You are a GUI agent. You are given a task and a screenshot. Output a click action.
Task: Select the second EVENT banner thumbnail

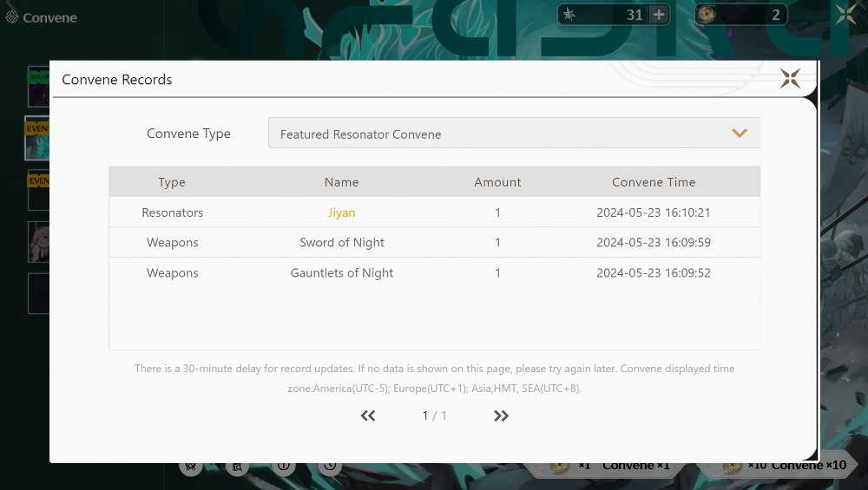point(37,138)
